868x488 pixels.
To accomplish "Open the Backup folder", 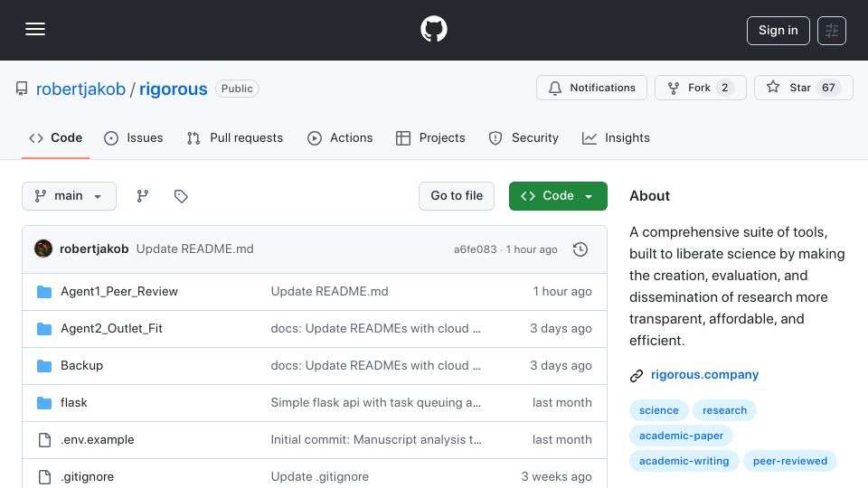I will [82, 366].
